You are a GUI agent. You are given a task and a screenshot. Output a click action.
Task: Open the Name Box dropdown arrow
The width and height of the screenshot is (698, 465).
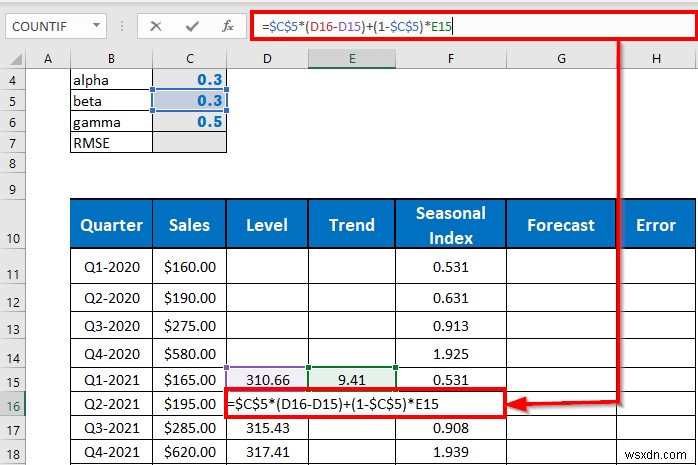96,25
